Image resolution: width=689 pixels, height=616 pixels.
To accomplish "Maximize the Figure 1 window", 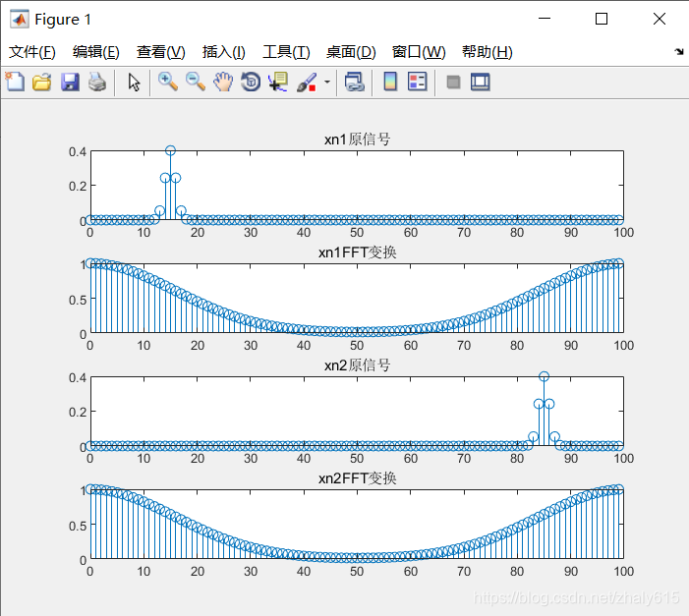I will tap(602, 19).
